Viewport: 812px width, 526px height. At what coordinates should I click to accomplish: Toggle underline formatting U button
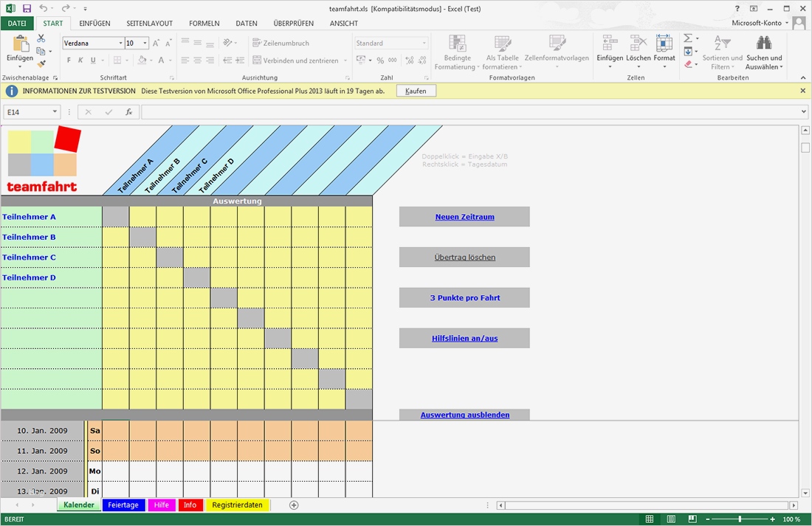click(93, 60)
